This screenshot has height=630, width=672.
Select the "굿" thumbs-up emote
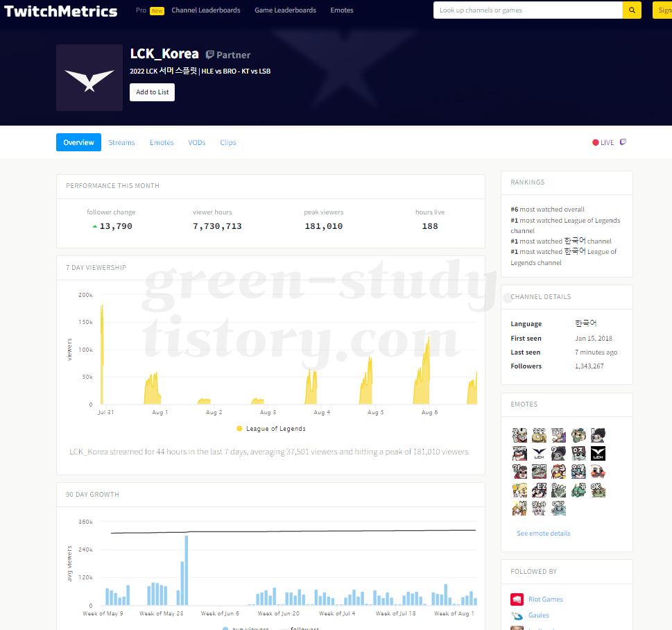tap(520, 435)
